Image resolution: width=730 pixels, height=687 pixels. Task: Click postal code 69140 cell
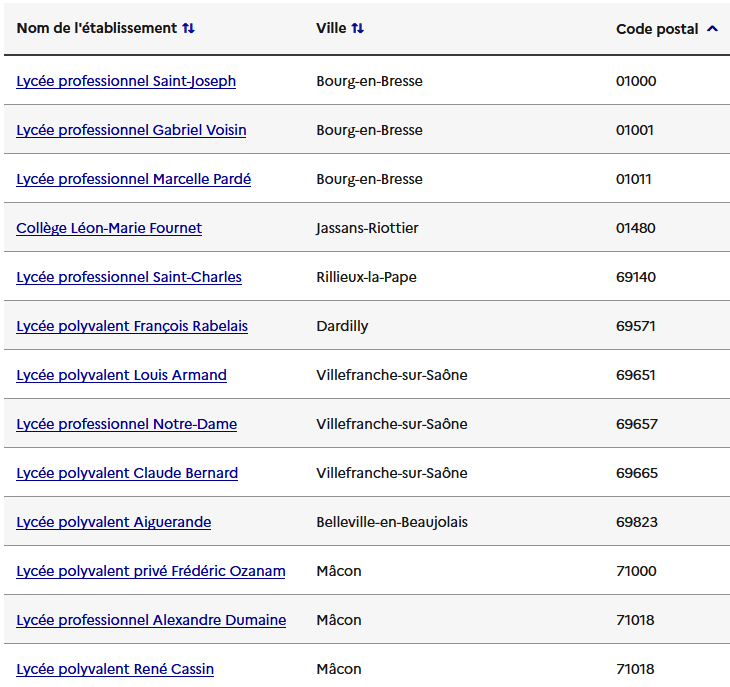(x=636, y=277)
